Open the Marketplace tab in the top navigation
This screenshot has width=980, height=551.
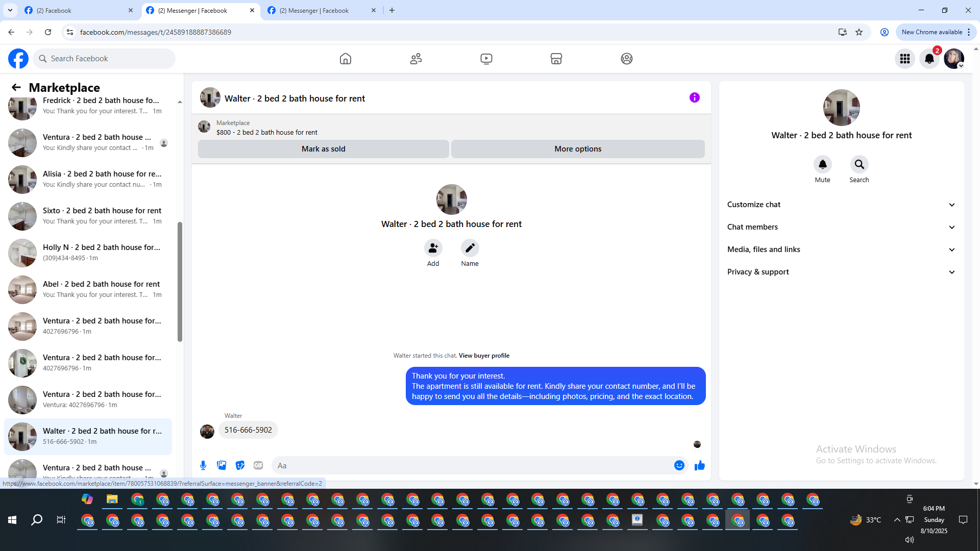tap(556, 59)
